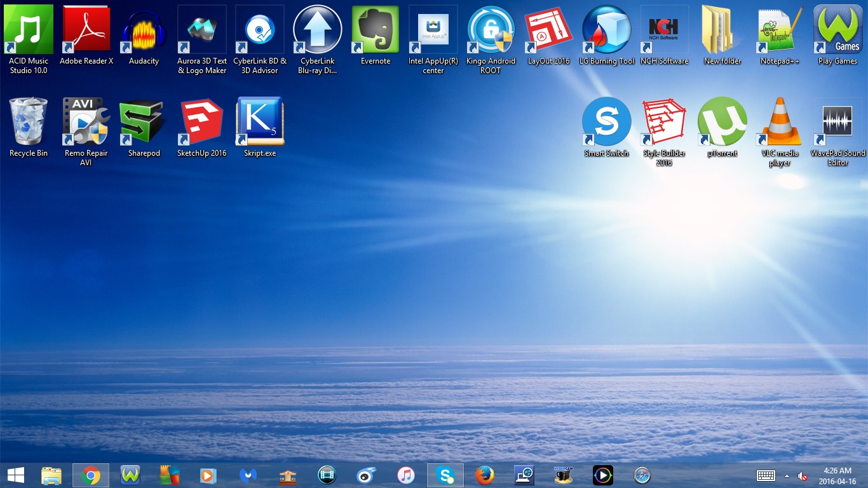The height and width of the screenshot is (488, 868).
Task: Open the Evernote desktop shortcut
Action: coord(376,35)
